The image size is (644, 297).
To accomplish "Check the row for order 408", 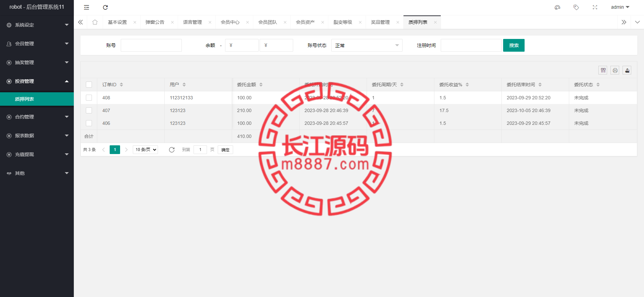I will [89, 98].
